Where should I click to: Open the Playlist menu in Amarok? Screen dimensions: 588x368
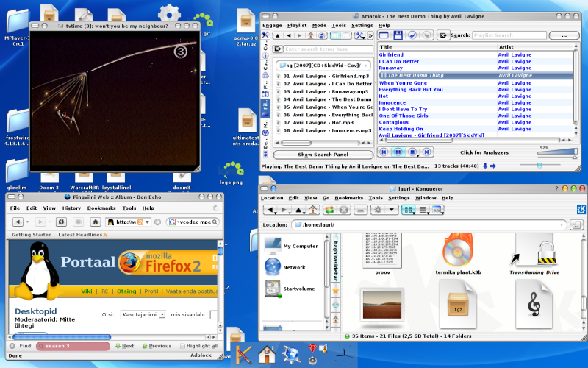pos(297,25)
